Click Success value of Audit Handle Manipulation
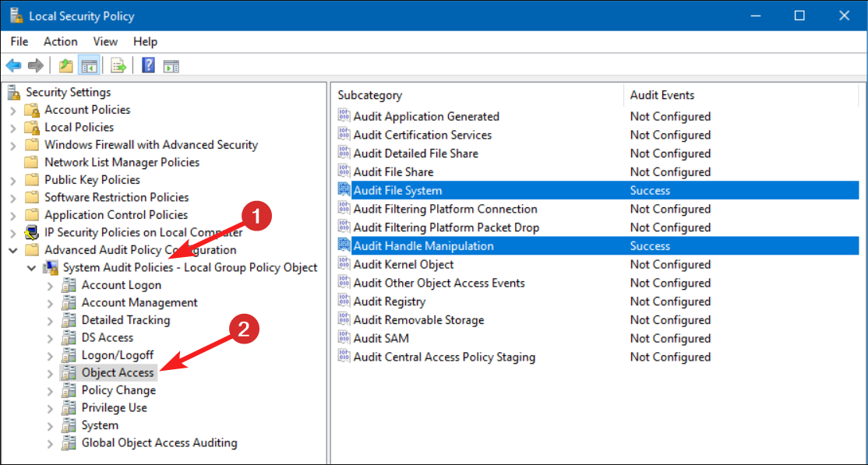This screenshot has width=868, height=465. [650, 246]
